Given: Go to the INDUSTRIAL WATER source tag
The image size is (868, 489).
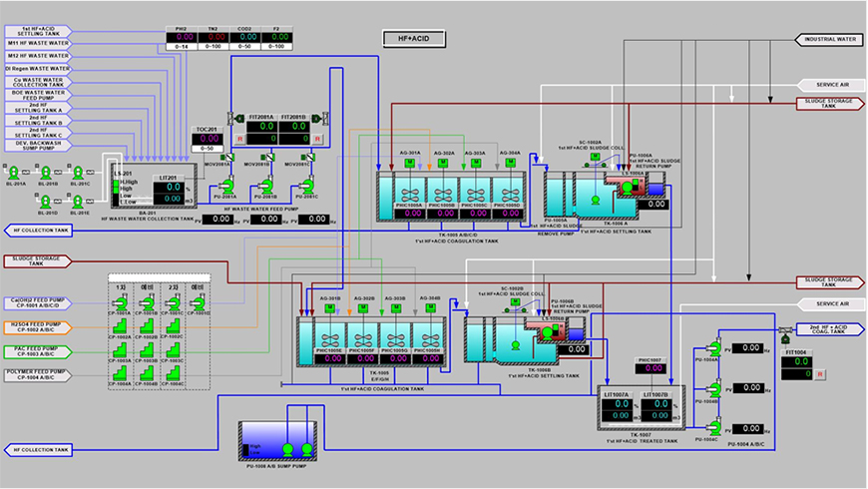Looking at the screenshot, I should 829,40.
